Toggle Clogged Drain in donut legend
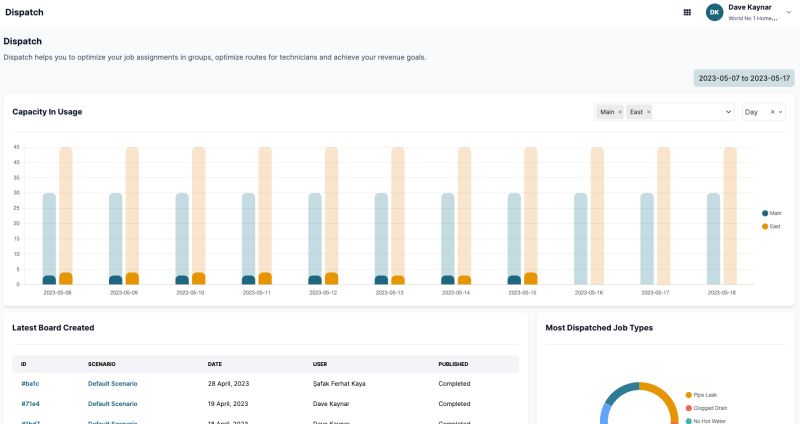This screenshot has width=800, height=424. (x=707, y=408)
